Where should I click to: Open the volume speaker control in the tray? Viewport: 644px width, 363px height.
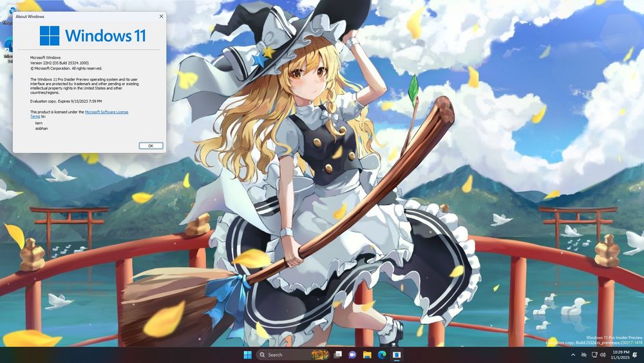(603, 355)
